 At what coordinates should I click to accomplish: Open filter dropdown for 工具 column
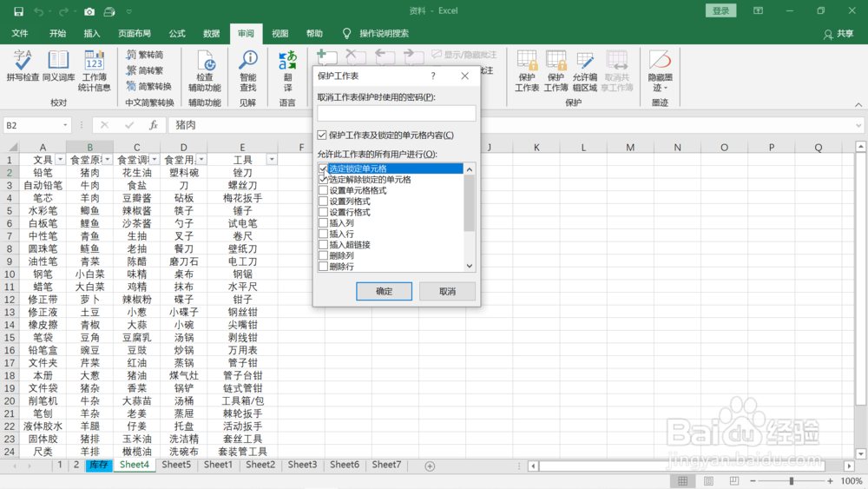tap(272, 160)
